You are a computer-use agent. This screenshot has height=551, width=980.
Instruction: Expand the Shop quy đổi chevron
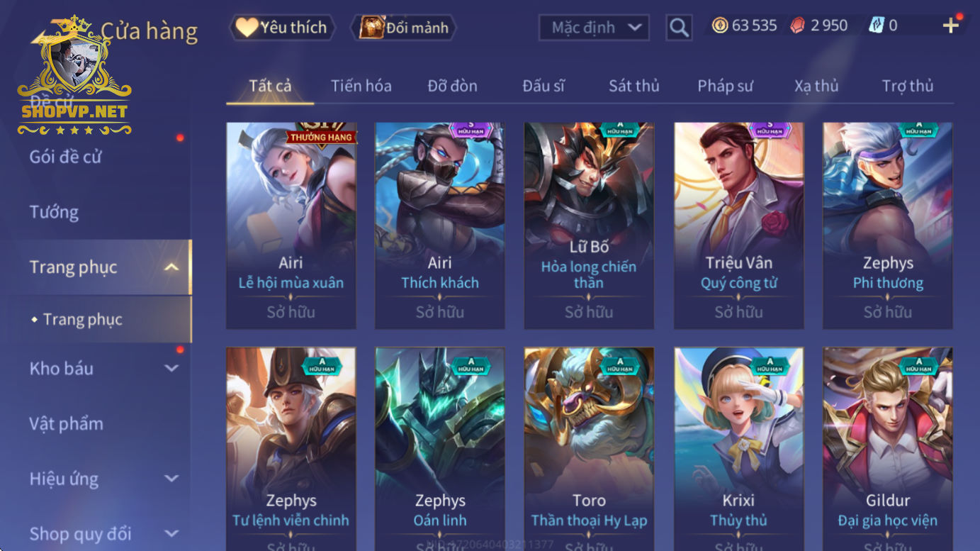click(171, 533)
